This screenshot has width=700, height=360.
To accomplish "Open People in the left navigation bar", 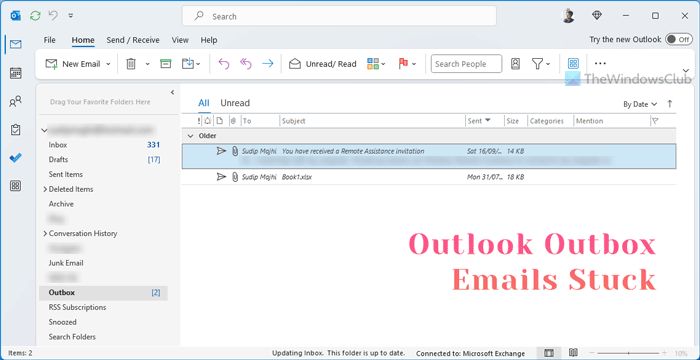I will click(x=16, y=101).
